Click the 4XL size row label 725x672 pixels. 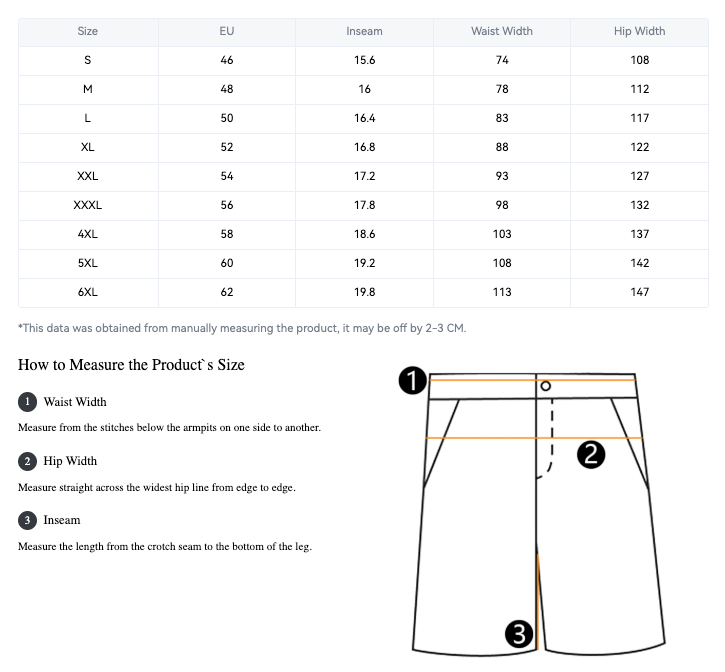coord(88,234)
